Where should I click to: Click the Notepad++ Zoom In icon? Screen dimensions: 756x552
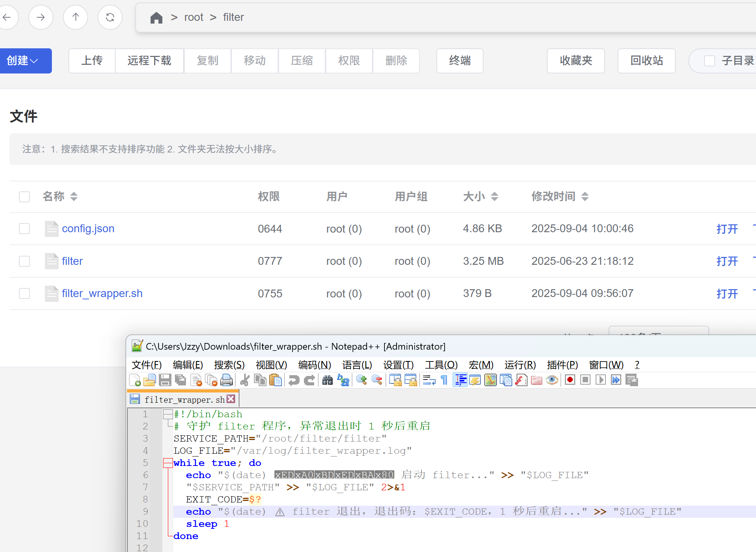(x=361, y=380)
